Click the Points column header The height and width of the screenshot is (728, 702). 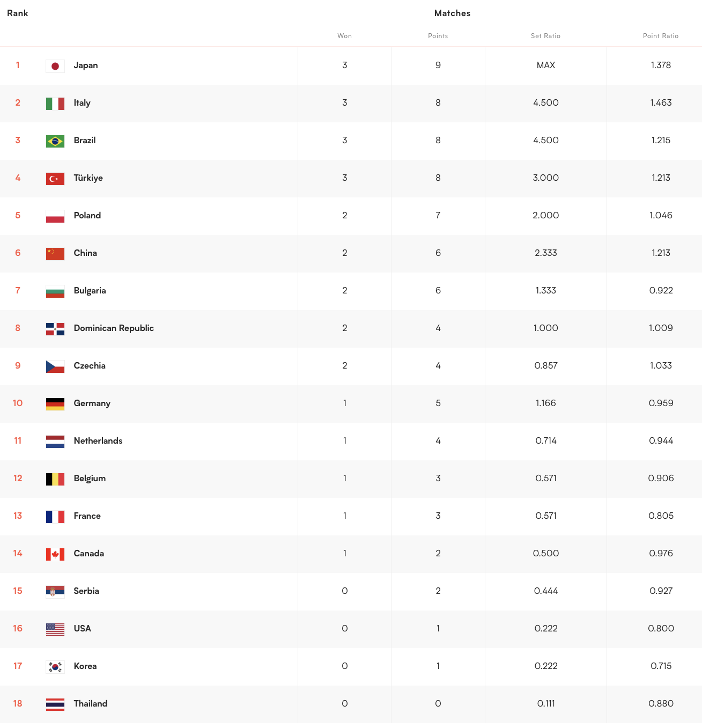[x=438, y=36]
